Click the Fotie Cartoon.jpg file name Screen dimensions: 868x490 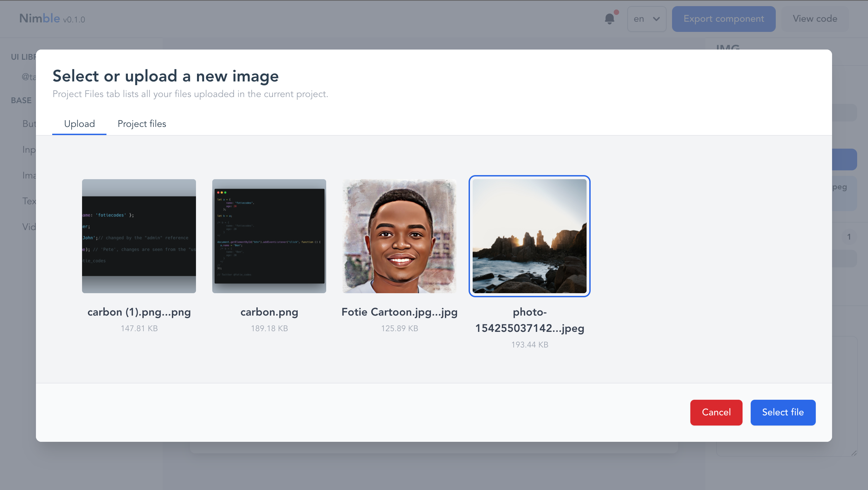399,312
